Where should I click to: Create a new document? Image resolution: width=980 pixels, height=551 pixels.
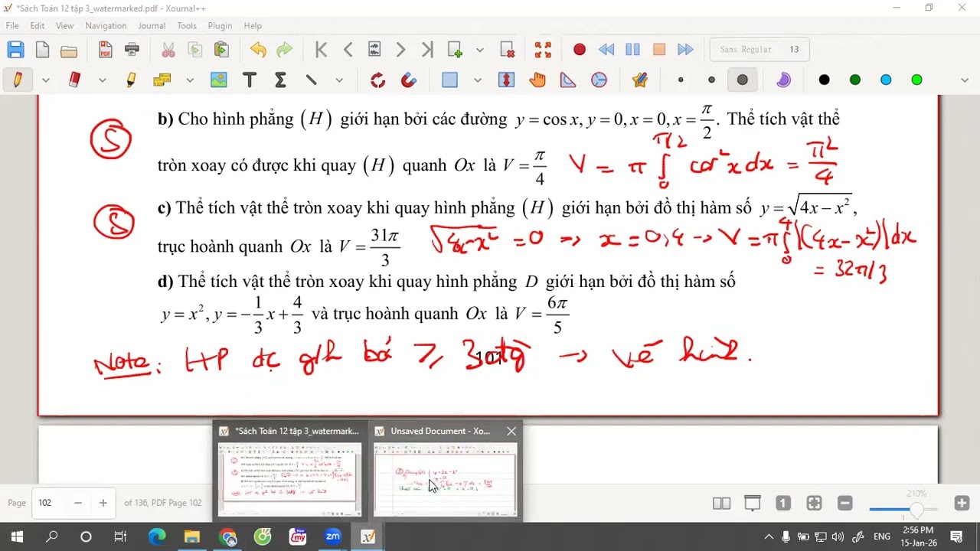tap(42, 50)
